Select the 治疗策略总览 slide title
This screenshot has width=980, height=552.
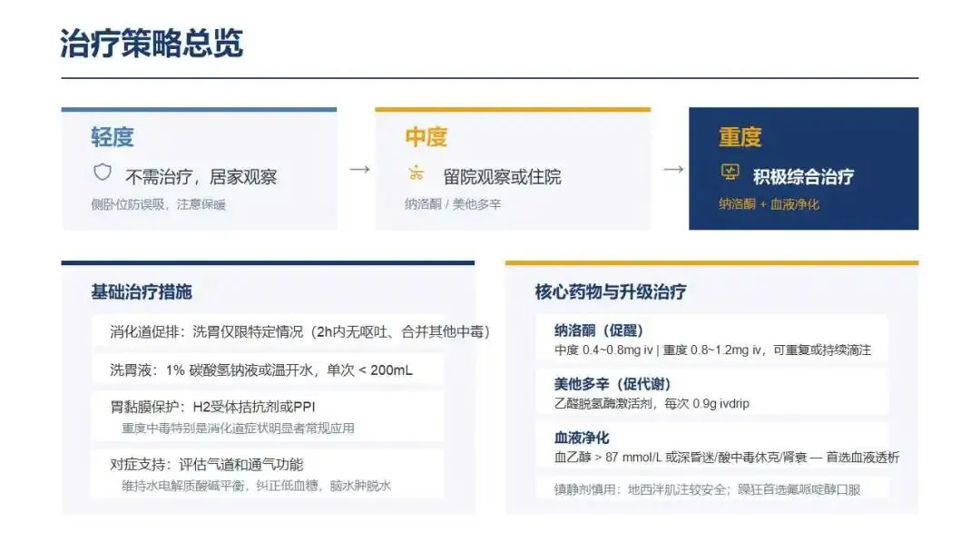(x=152, y=44)
